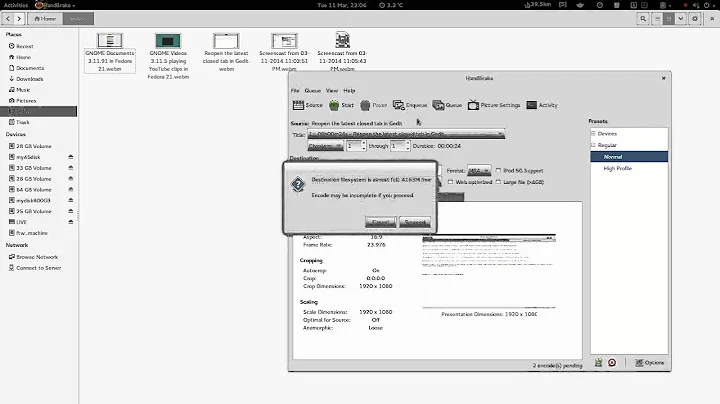Open Activities overview
Viewport: 720px width, 404px height.
16,5
